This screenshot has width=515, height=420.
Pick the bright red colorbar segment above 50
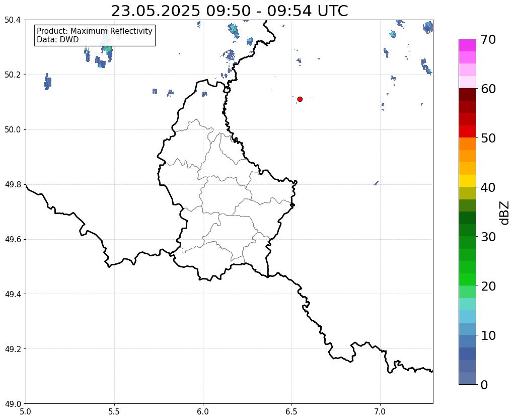click(x=467, y=131)
